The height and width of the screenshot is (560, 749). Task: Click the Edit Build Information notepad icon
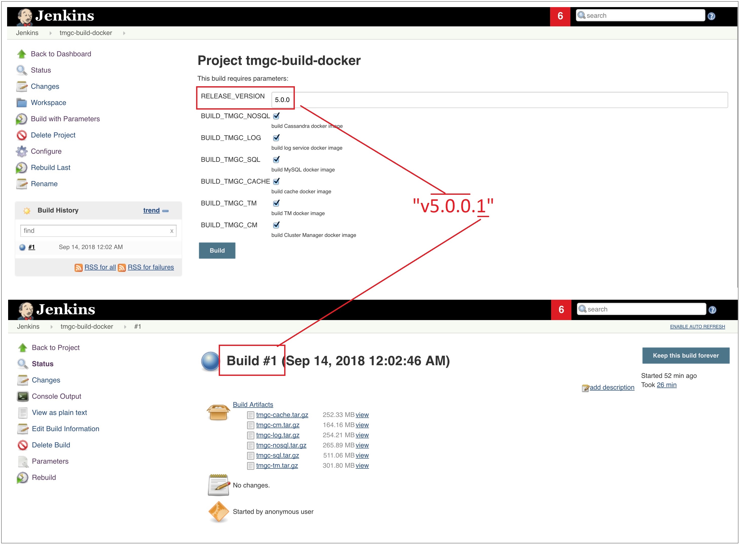pos(23,429)
